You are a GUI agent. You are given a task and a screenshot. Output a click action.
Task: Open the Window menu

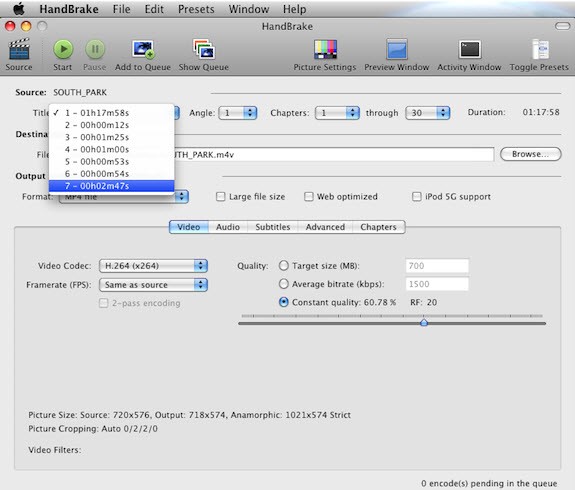(x=249, y=9)
